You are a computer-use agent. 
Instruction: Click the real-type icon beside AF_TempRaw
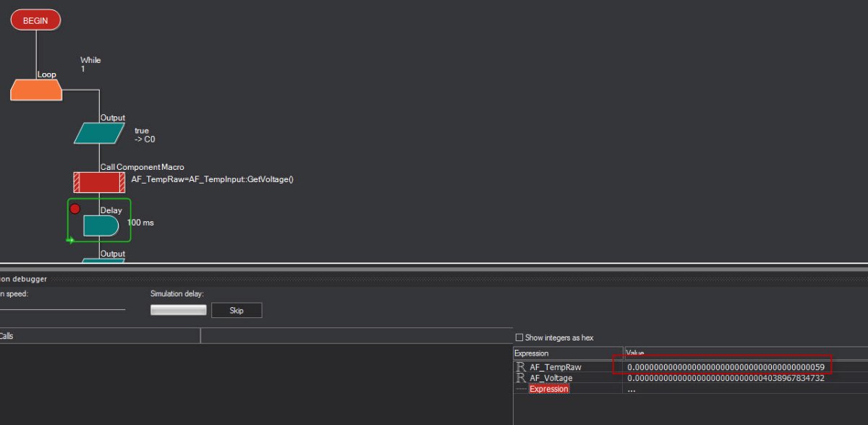click(521, 367)
